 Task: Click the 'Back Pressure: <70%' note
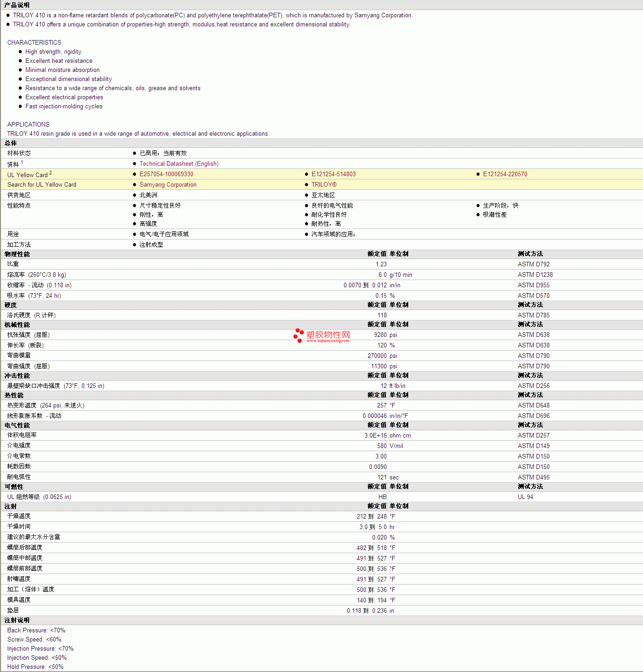36,631
